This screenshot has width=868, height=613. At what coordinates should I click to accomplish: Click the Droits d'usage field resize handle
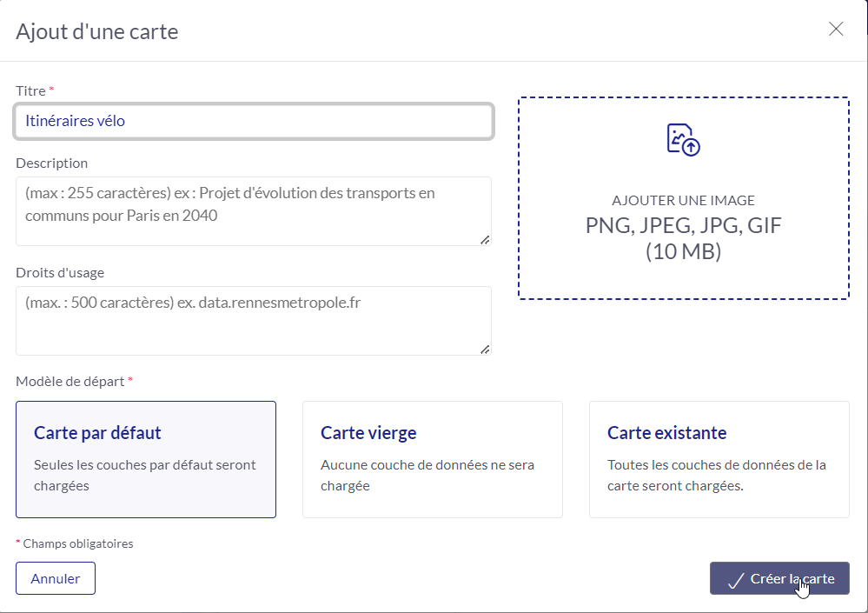tap(485, 350)
